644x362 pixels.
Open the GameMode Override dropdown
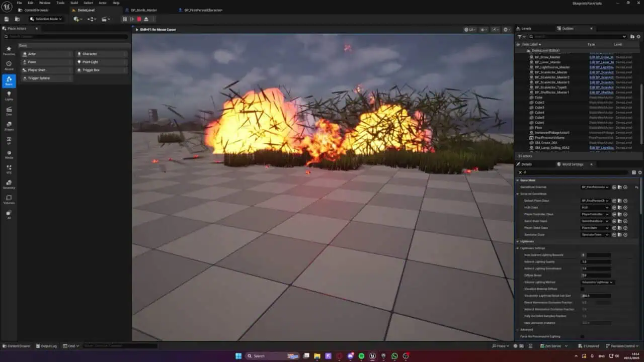[595, 187]
